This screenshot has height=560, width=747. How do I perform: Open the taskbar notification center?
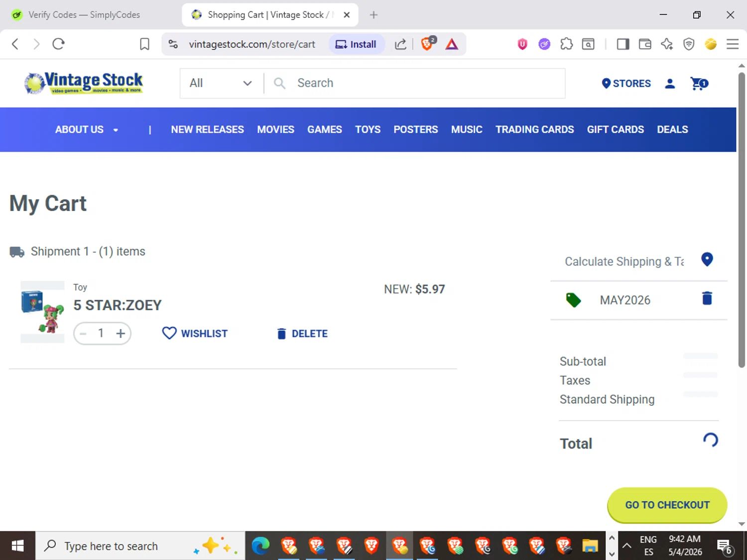(725, 547)
